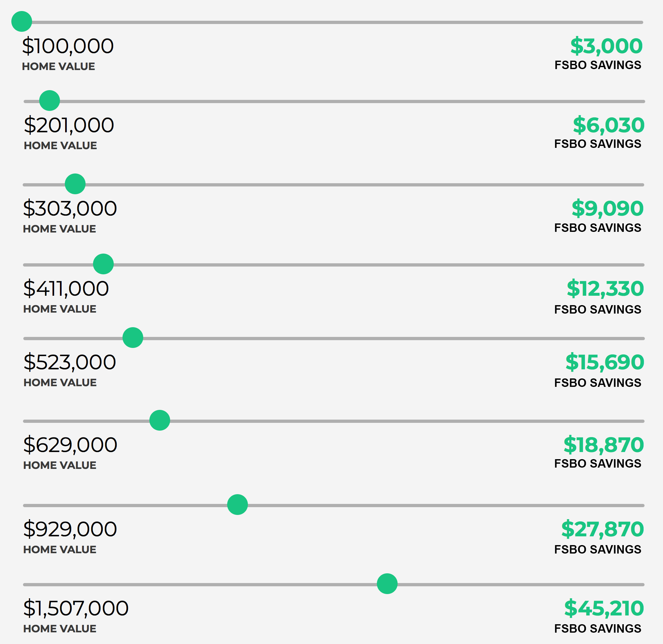Click the $6,030 savings figure
This screenshot has width=663, height=644.
(608, 125)
